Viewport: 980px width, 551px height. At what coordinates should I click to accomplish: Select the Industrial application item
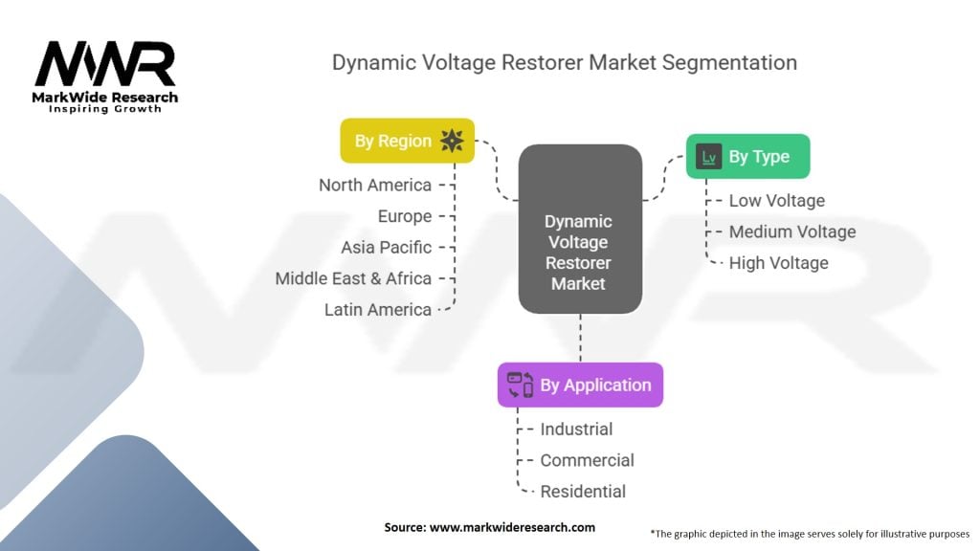click(576, 430)
